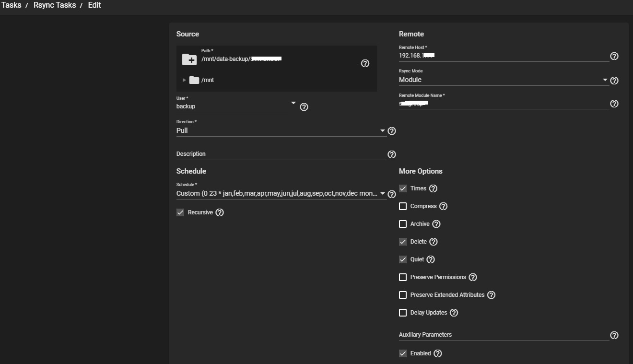Click the Auxiliary Parameters input field
The height and width of the screenshot is (364, 633).
click(504, 335)
